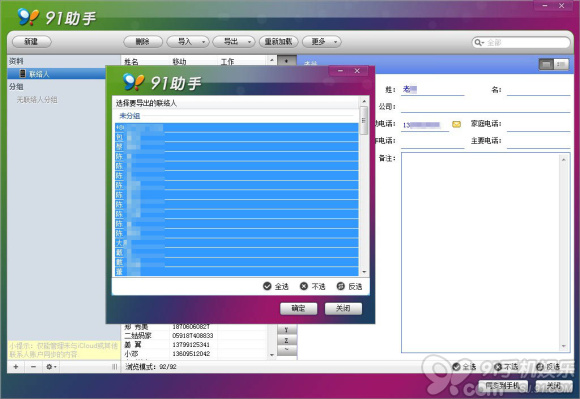The image size is (580, 399).
Task: Click the 重新加载 reload button
Action: pyautogui.click(x=279, y=42)
